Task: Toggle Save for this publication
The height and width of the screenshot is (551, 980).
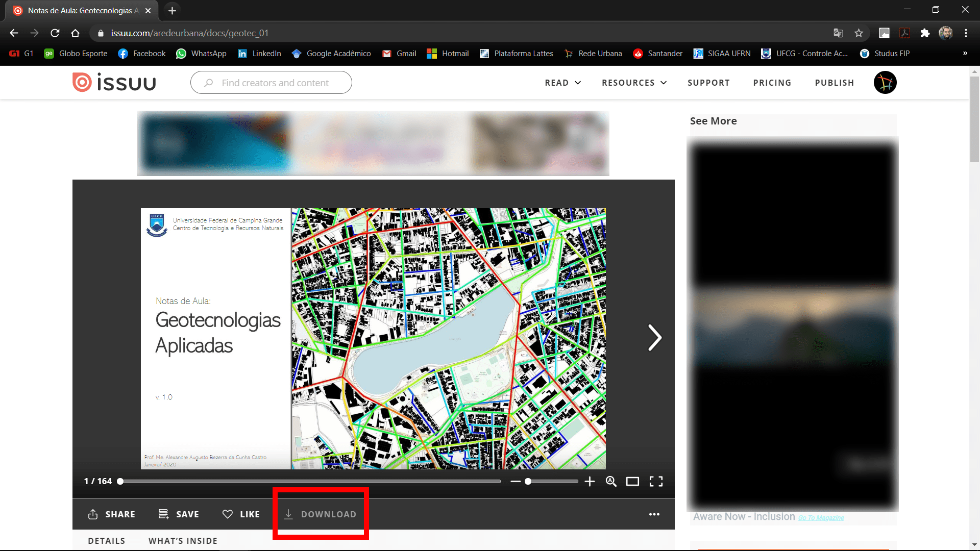Action: (x=178, y=514)
